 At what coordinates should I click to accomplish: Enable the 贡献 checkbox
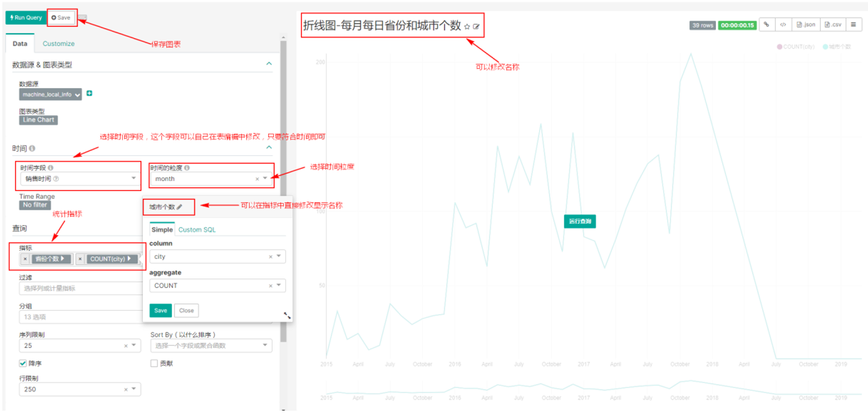[154, 364]
